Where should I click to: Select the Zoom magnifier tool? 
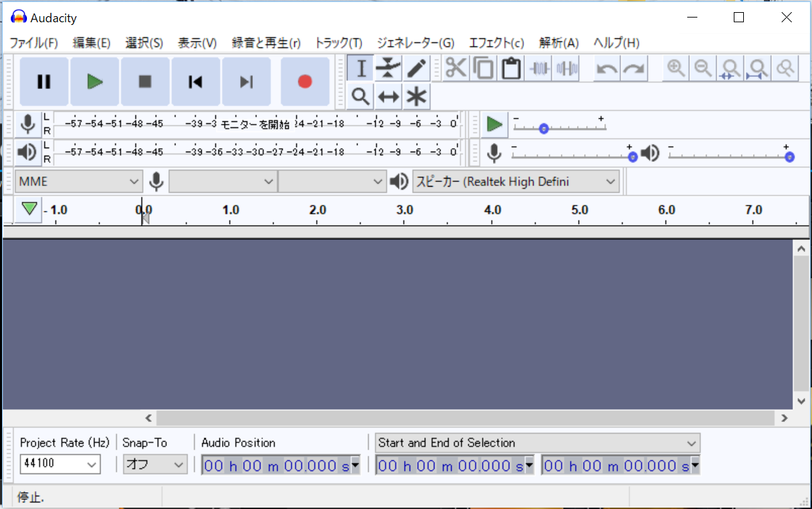361,96
